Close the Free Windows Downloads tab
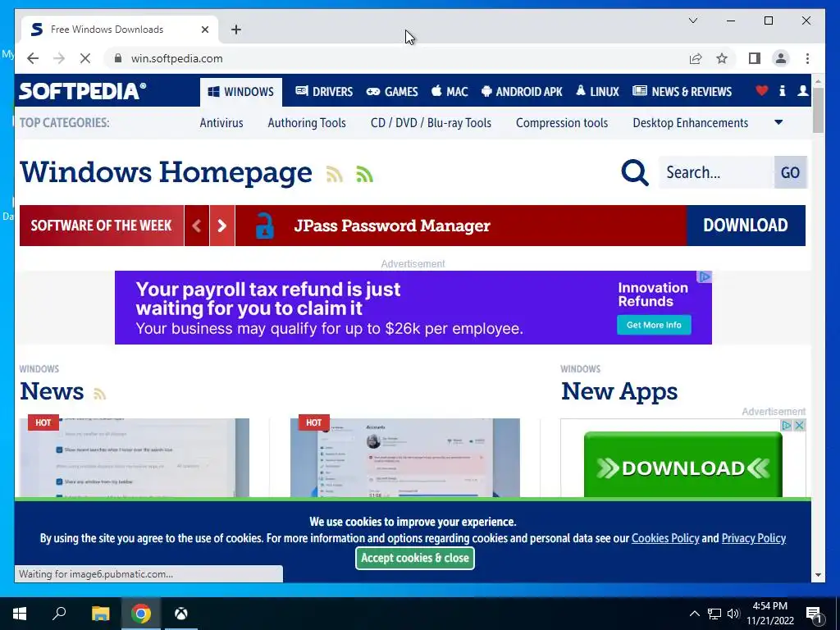Image resolution: width=840 pixels, height=630 pixels. 204,30
